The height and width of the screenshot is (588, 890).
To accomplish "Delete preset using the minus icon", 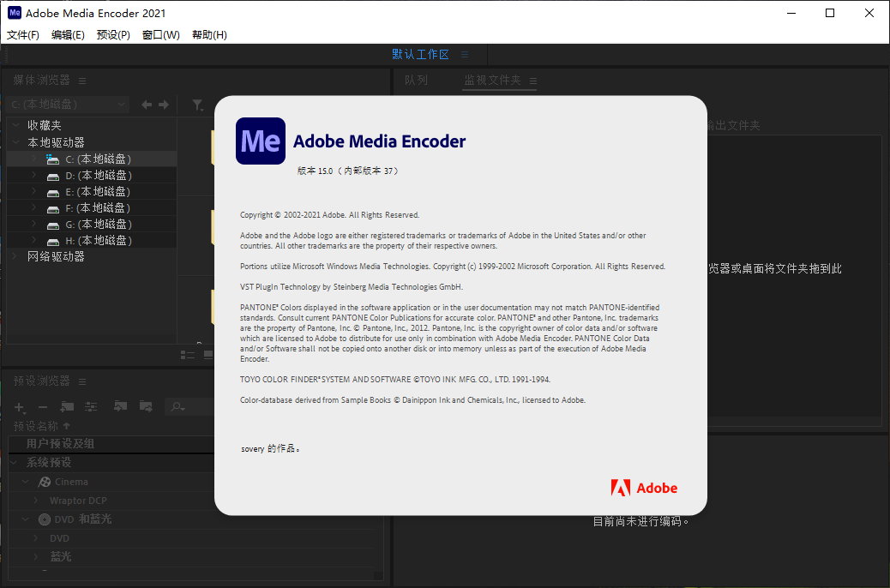I will coord(43,407).
